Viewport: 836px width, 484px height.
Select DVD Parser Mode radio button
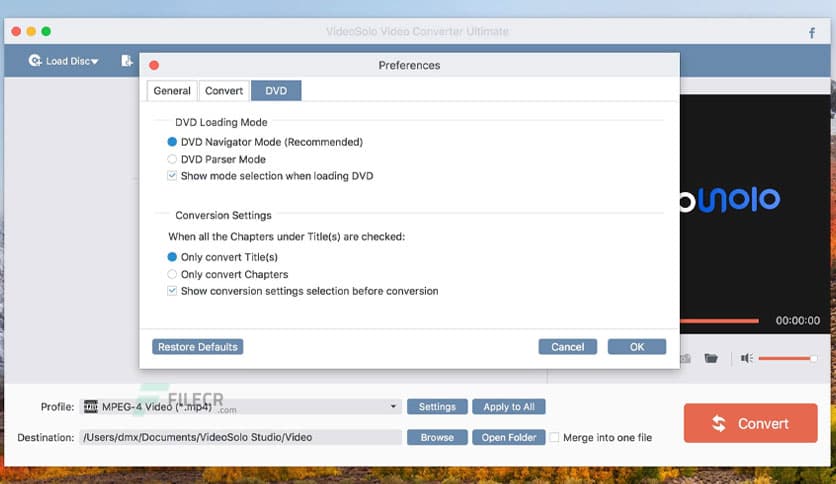coord(172,159)
